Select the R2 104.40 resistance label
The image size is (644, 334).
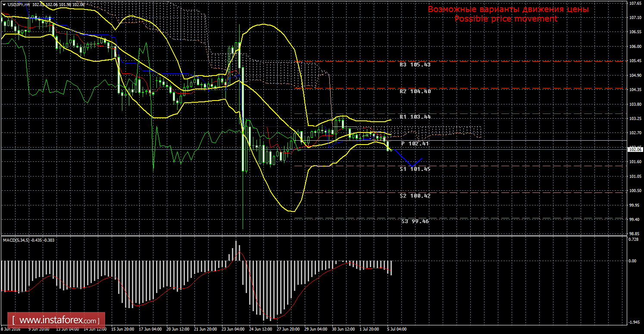click(x=415, y=91)
